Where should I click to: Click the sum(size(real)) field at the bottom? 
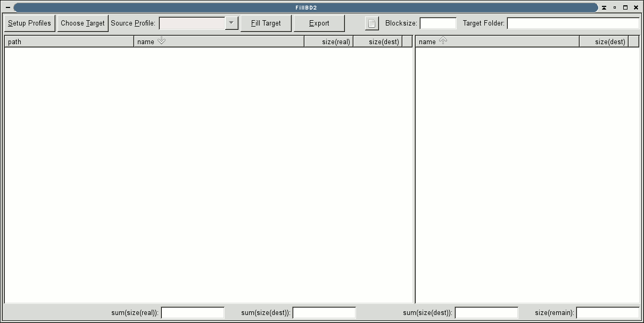[193, 313]
